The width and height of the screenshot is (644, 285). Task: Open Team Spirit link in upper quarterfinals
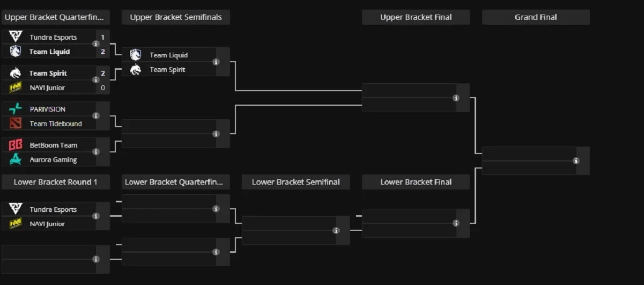(48, 73)
